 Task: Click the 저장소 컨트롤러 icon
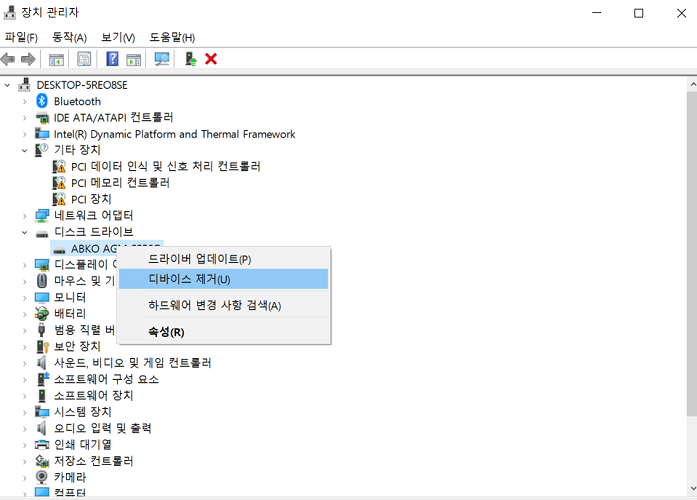click(42, 461)
